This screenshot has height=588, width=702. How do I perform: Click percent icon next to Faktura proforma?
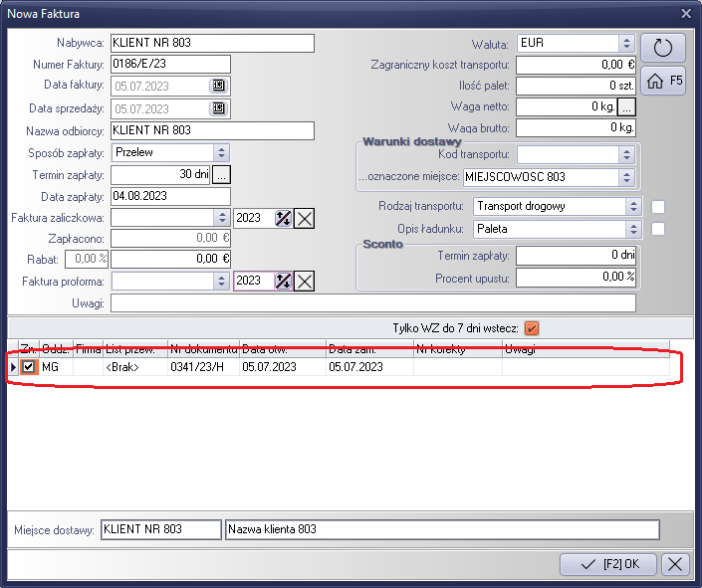[x=283, y=282]
